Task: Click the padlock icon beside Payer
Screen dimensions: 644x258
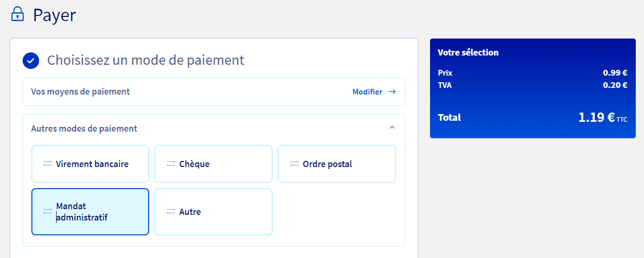Action: (x=18, y=14)
